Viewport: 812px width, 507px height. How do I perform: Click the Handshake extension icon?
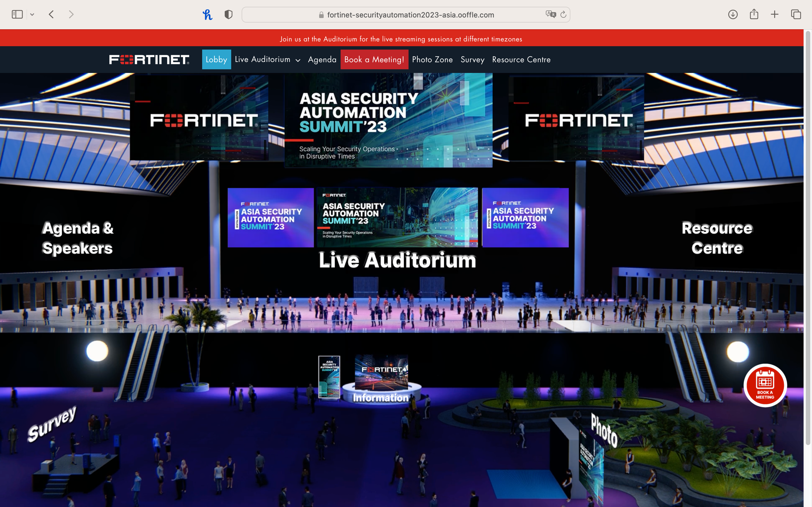click(x=208, y=14)
